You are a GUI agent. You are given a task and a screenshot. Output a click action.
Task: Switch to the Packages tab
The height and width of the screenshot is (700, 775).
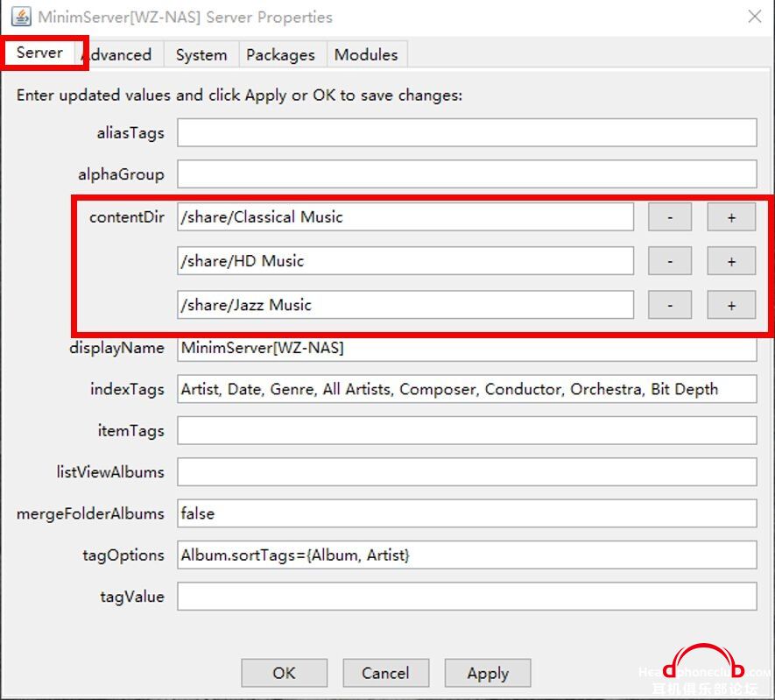281,54
